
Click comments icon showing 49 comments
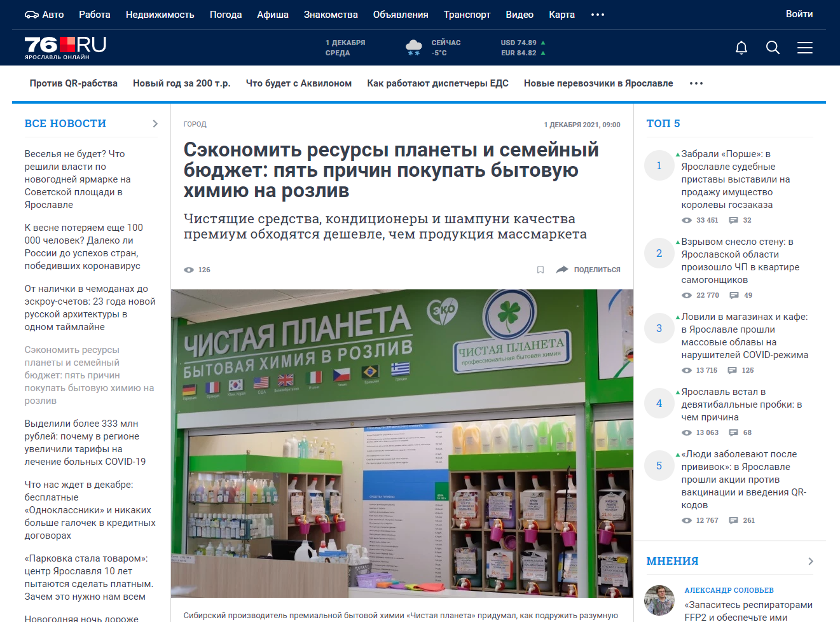tap(734, 295)
